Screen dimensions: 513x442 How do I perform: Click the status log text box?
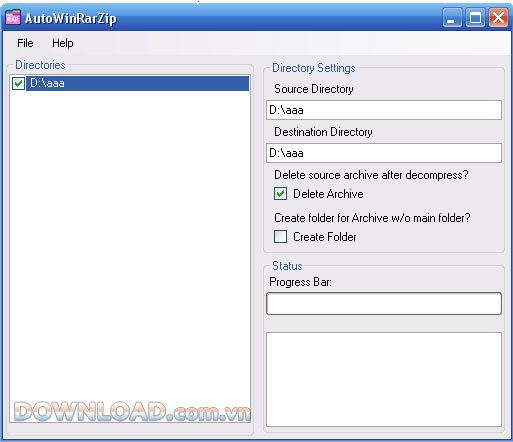tap(384, 379)
